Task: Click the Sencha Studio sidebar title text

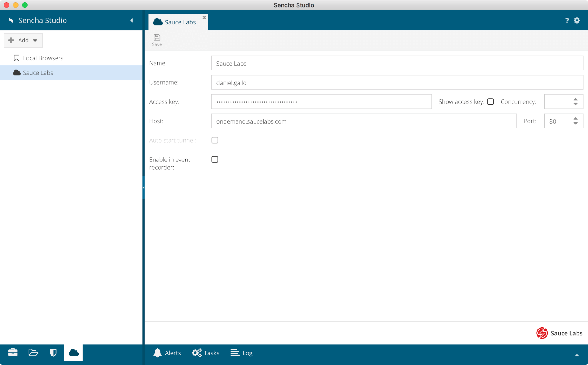Action: tap(42, 20)
